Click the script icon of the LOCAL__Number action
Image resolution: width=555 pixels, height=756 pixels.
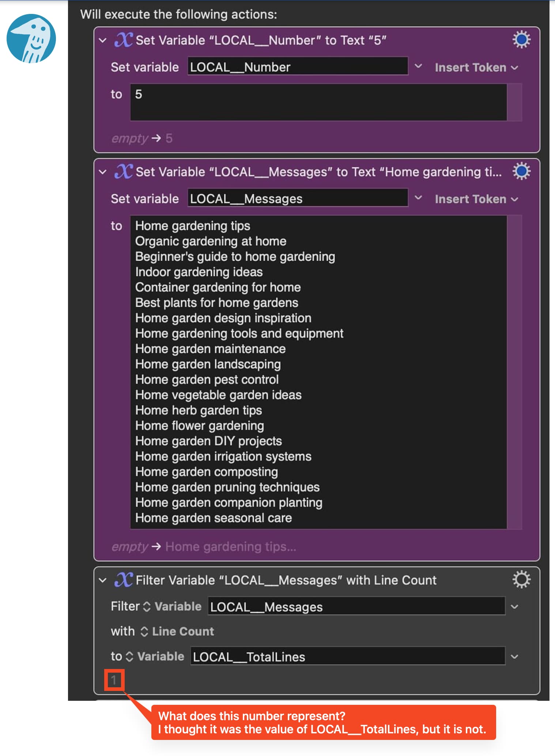[123, 40]
